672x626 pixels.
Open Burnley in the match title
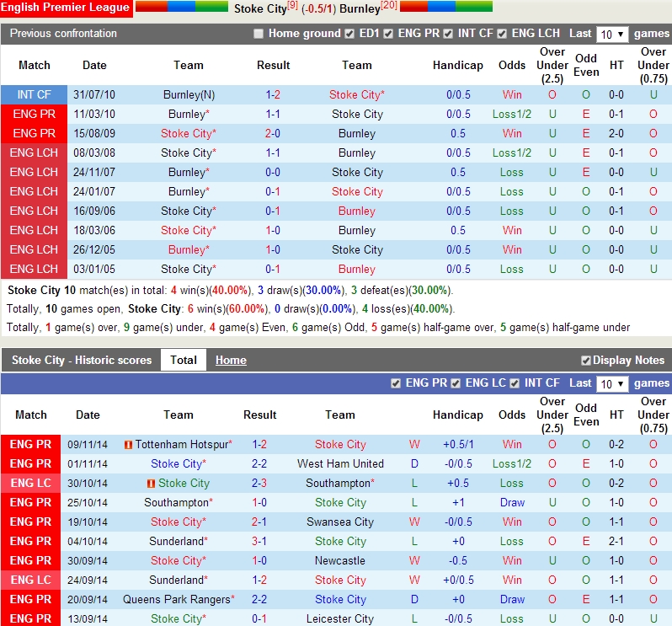coord(360,8)
